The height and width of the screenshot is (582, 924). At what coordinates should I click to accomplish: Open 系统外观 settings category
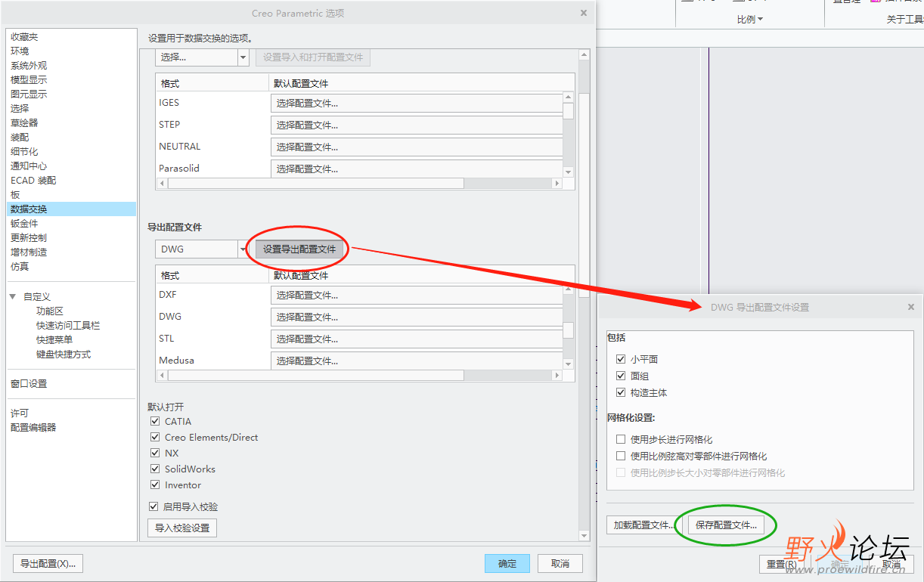[x=29, y=66]
